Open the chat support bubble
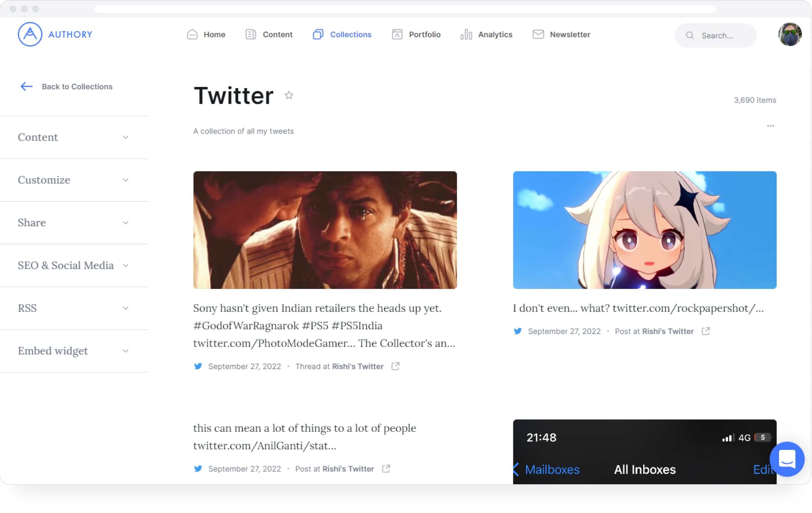 pyautogui.click(x=787, y=459)
